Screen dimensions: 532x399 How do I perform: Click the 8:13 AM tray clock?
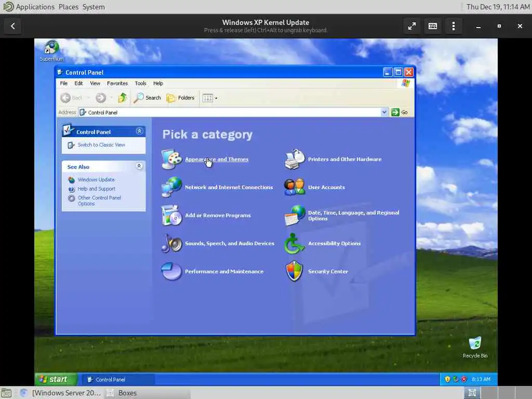[481, 379]
